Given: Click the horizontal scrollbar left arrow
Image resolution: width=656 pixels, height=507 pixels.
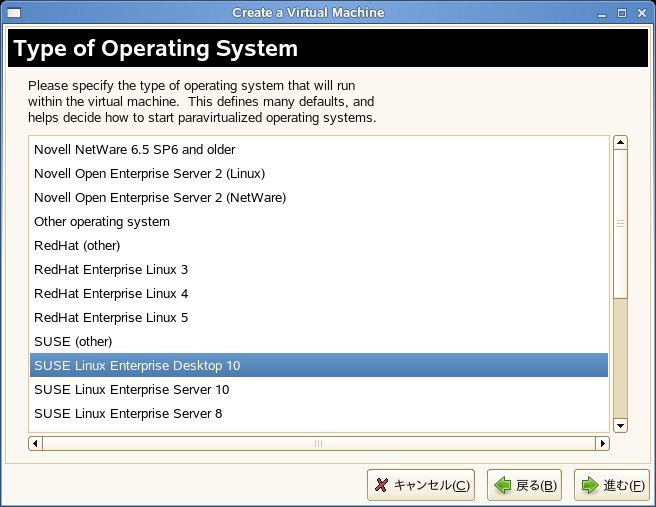Looking at the screenshot, I should (x=36, y=443).
